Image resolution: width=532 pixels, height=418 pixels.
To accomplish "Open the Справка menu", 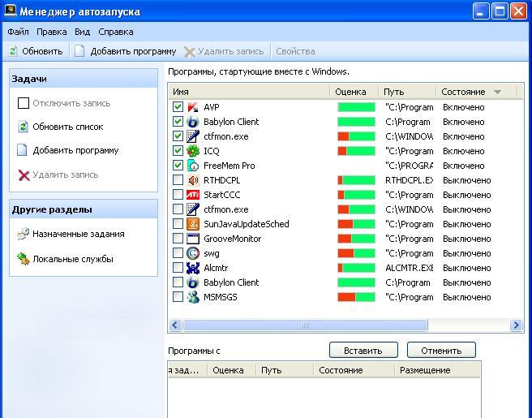I will (116, 32).
